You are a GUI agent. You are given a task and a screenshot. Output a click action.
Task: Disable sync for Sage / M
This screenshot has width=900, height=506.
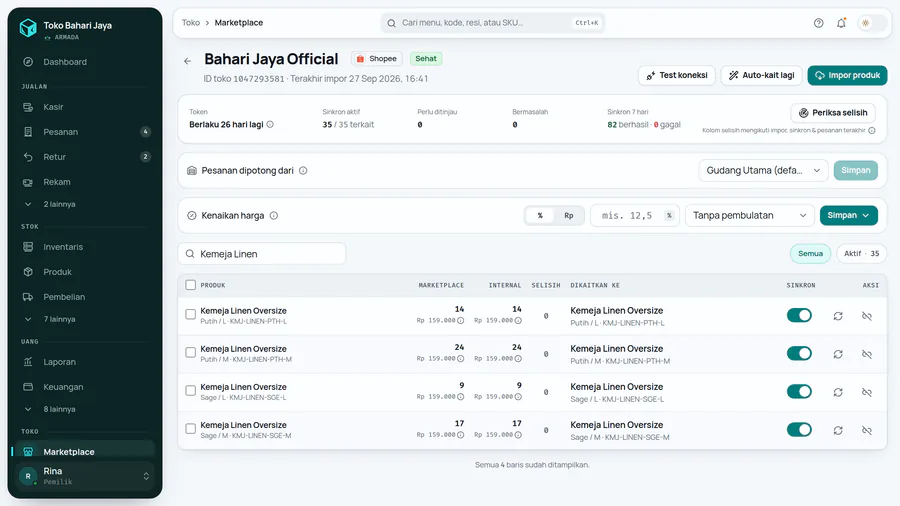799,430
